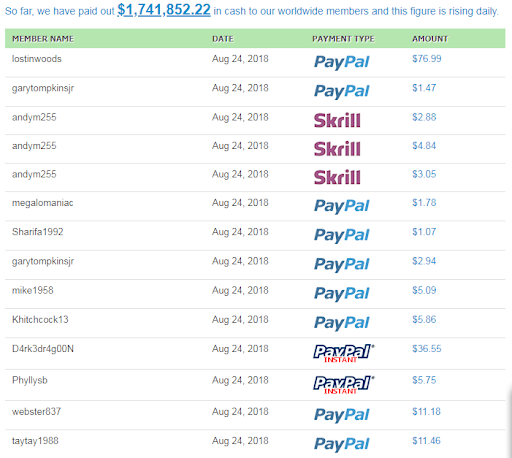Click the PayPal logo in Khitchcock13 row
The image size is (512, 458).
[x=342, y=323]
